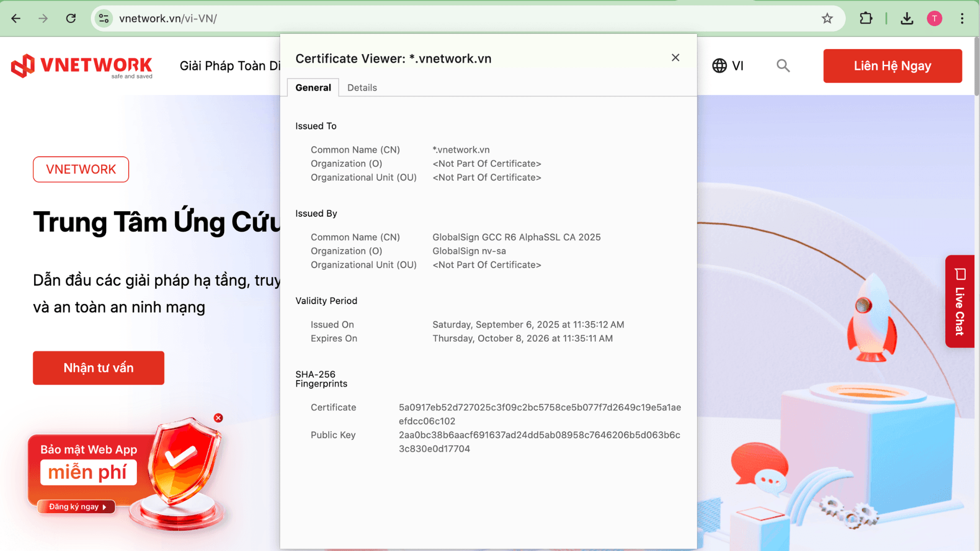Click the Issued To heading
Image resolution: width=980 pixels, height=551 pixels.
click(x=316, y=126)
